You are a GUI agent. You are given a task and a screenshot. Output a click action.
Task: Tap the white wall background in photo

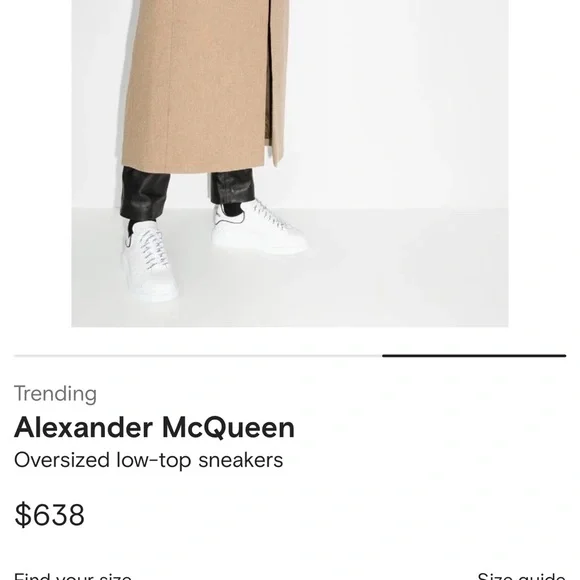click(399, 104)
